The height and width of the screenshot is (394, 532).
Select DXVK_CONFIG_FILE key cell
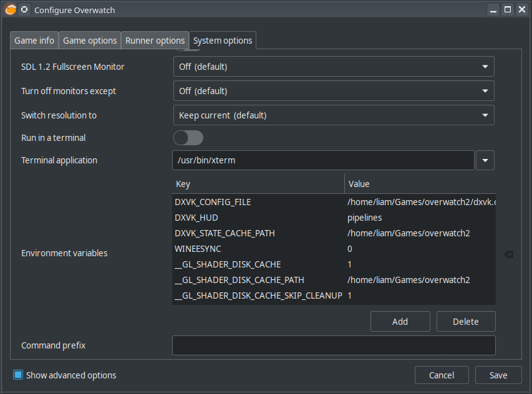click(258, 202)
